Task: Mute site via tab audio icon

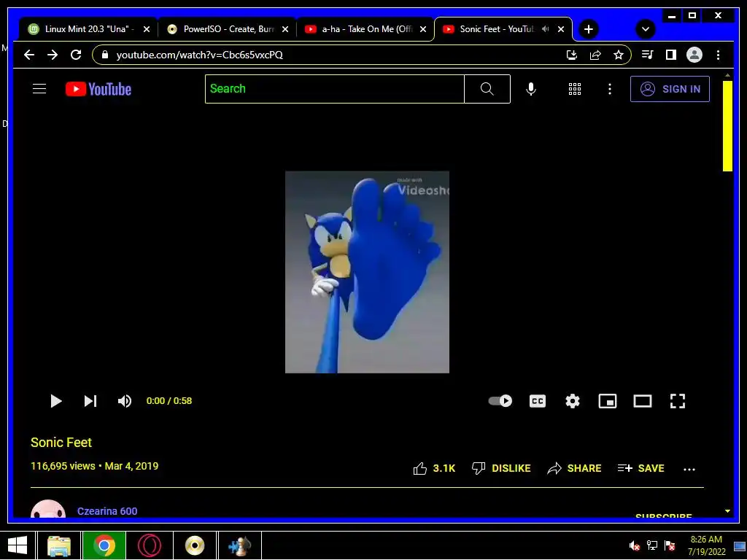Action: [545, 29]
